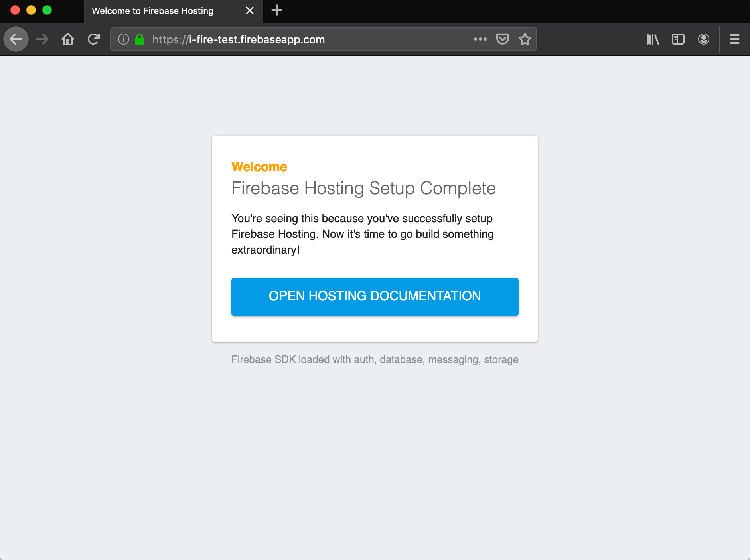Image resolution: width=750 pixels, height=560 pixels.
Task: Open page actions three-dot menu
Action: (480, 39)
